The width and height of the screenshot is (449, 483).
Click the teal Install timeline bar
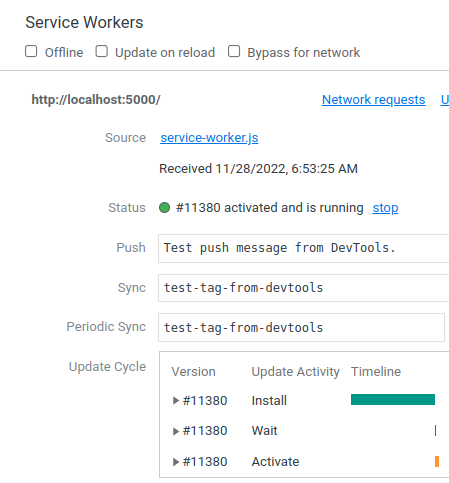(393, 399)
